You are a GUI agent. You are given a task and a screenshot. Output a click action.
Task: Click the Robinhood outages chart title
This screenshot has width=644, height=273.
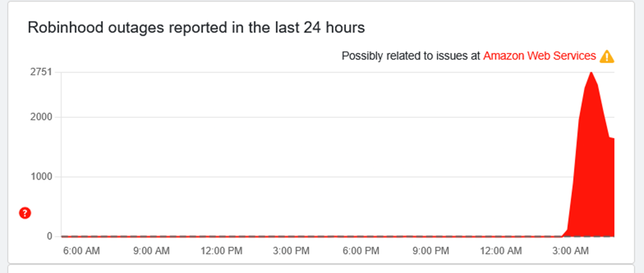(x=196, y=28)
